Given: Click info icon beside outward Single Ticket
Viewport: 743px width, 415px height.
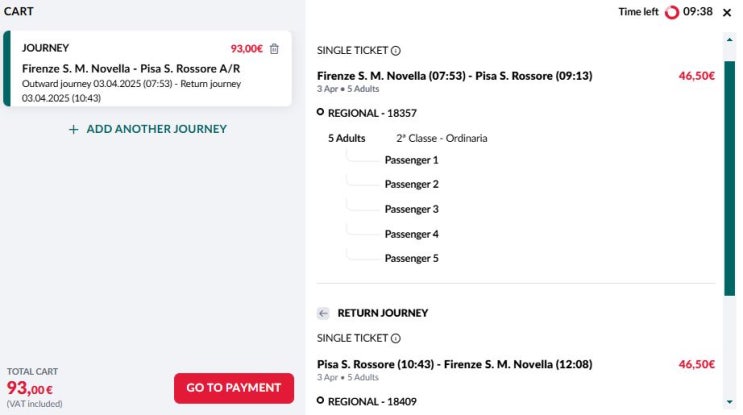Looking at the screenshot, I should click(396, 51).
